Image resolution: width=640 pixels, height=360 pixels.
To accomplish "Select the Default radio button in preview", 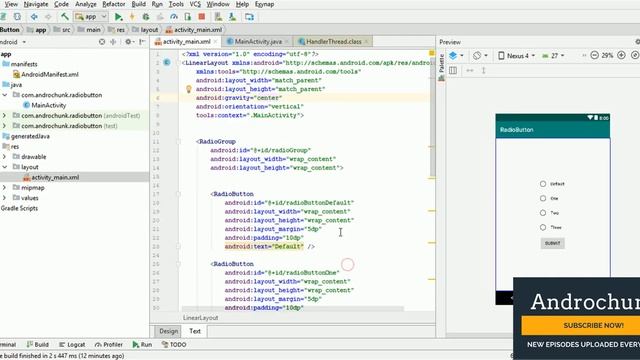I will click(543, 184).
